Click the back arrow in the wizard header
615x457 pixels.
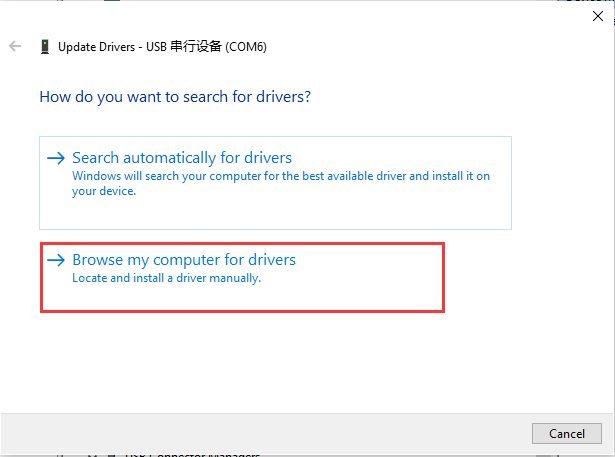[15, 46]
